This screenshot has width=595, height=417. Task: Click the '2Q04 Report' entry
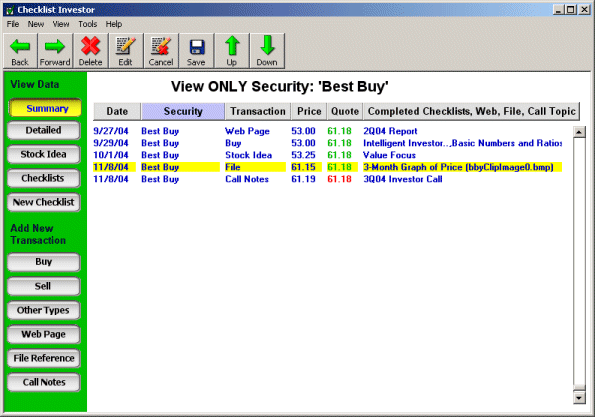click(390, 131)
